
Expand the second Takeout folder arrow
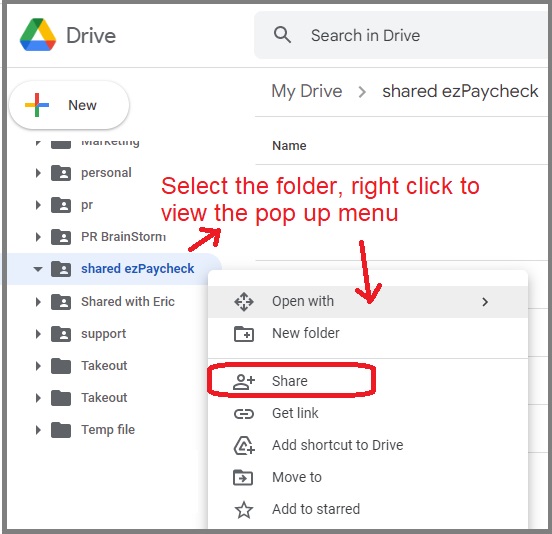38,398
